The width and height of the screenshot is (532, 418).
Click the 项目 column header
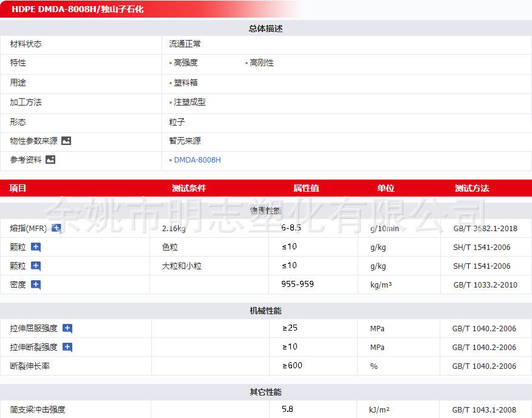[x=18, y=188]
